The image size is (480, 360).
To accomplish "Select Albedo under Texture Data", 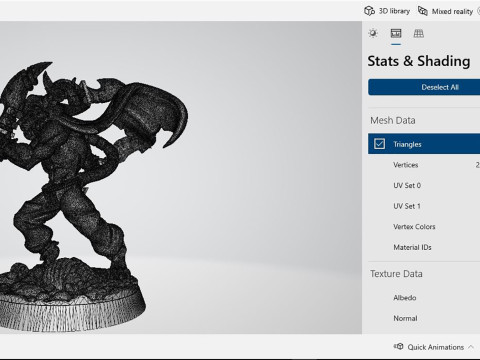I will (405, 298).
